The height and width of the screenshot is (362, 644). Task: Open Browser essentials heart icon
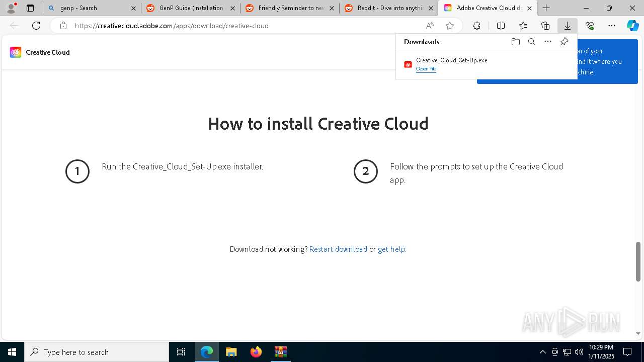[x=590, y=26]
